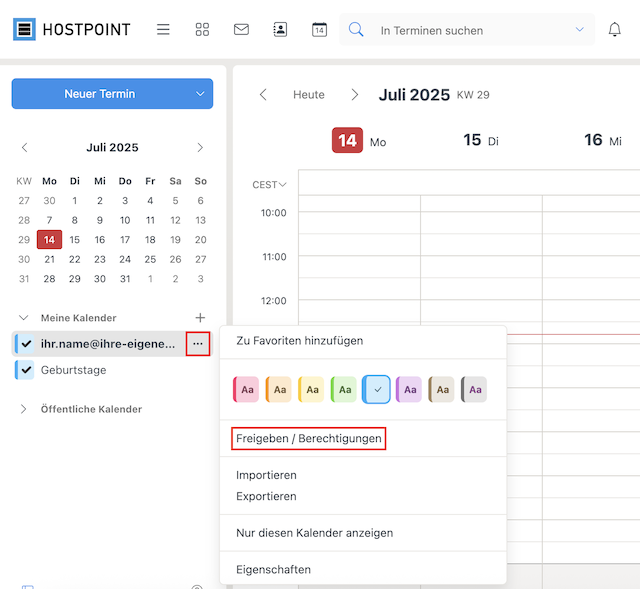Pick the green calendar color

[344, 389]
